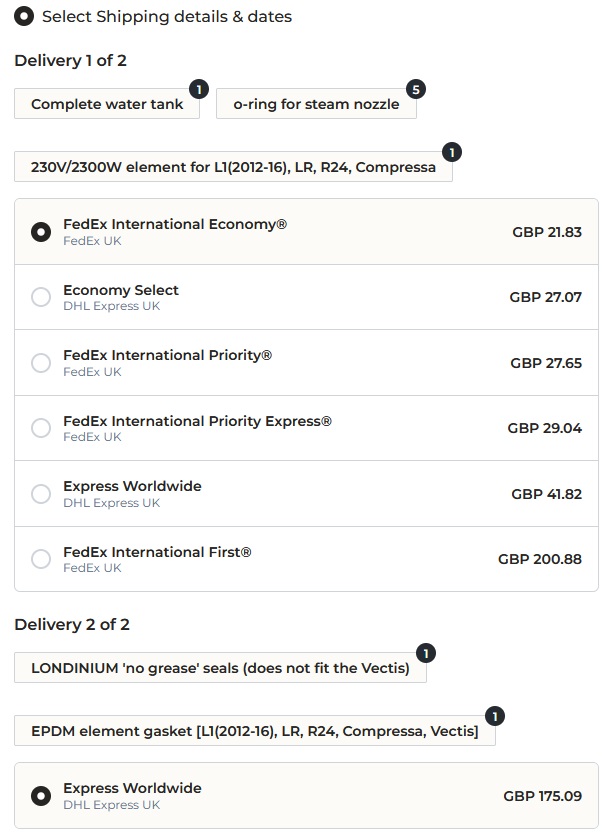
Task: Click the EPDM element gasket item tag
Action: click(x=254, y=731)
